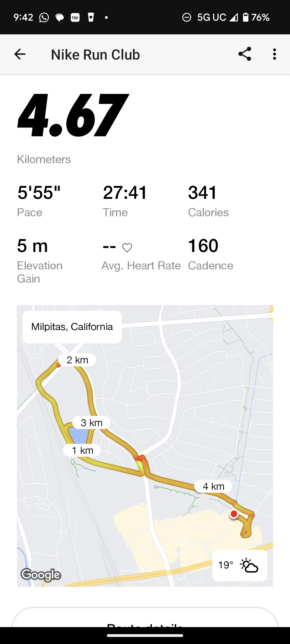Select the 1 km route marker

[x=82, y=450]
